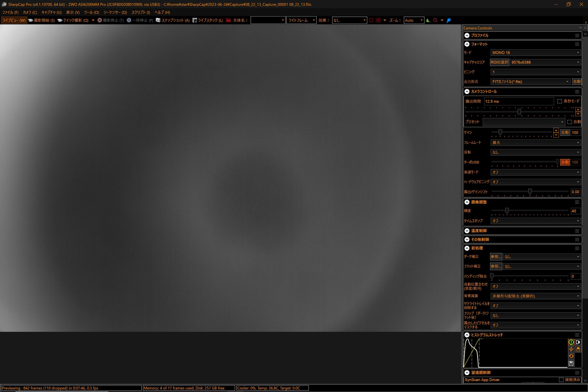Expand the 温度制御 section
Image resolution: width=588 pixels, height=392 pixels.
click(x=467, y=231)
